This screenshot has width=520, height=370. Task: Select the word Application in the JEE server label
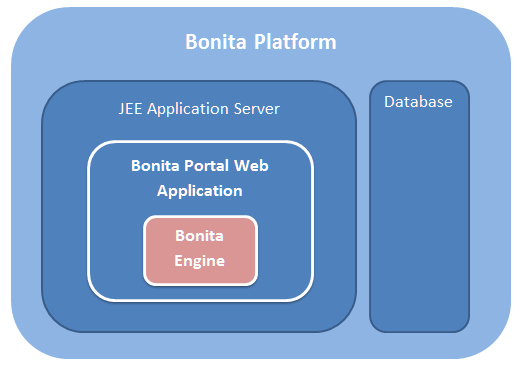pos(188,109)
